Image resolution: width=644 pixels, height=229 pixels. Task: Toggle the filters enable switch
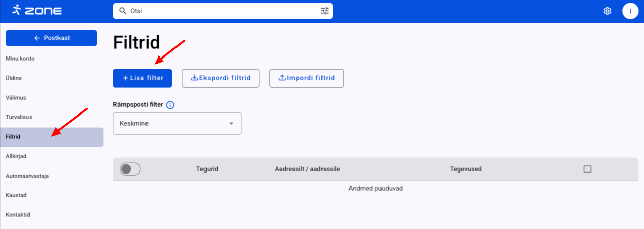(x=130, y=169)
